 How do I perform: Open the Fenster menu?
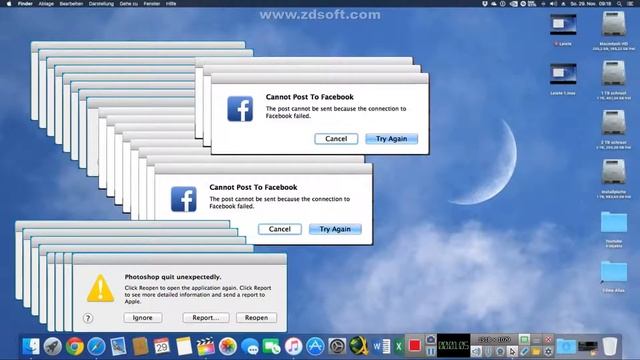pos(152,4)
